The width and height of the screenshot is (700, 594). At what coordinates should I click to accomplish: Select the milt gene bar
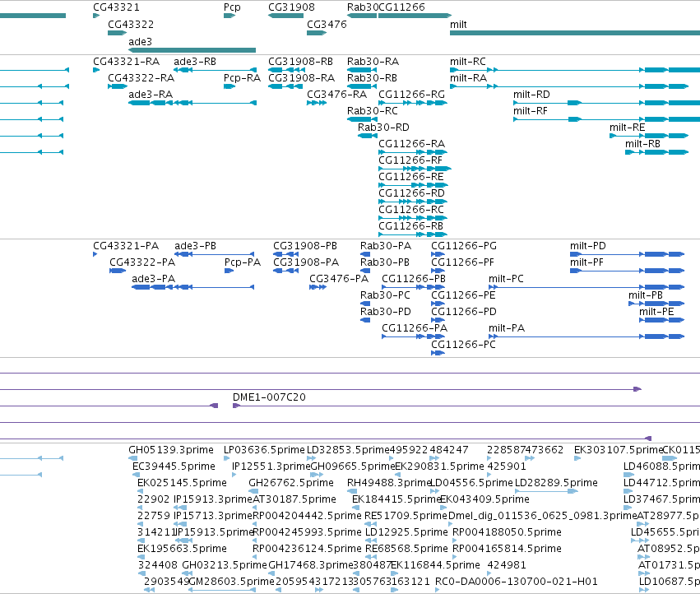click(x=575, y=33)
